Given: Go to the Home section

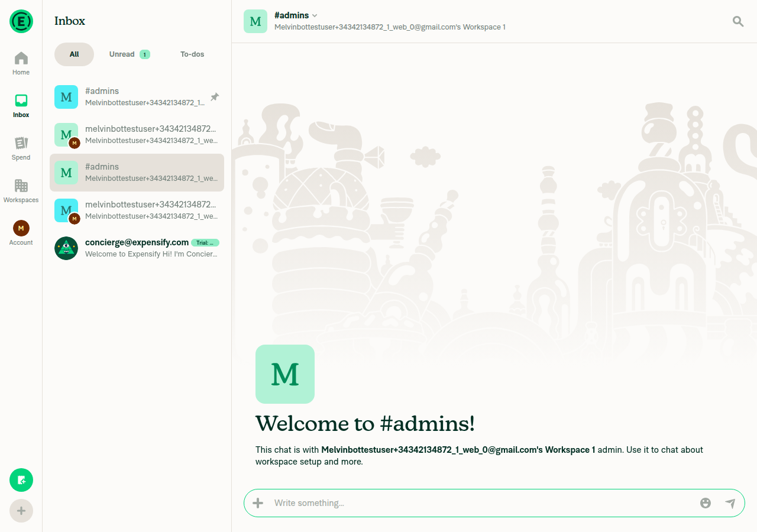Looking at the screenshot, I should (x=21, y=64).
